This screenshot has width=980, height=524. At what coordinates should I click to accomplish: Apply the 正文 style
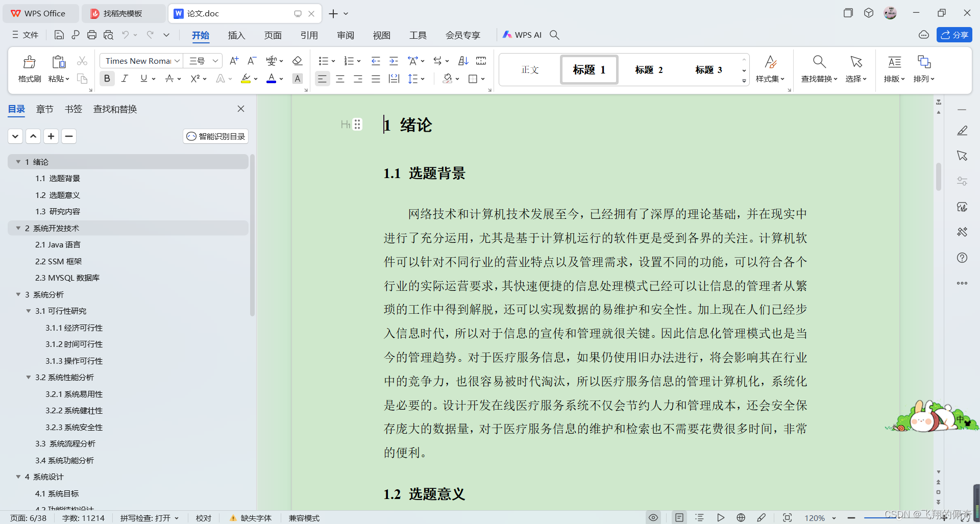(x=530, y=69)
